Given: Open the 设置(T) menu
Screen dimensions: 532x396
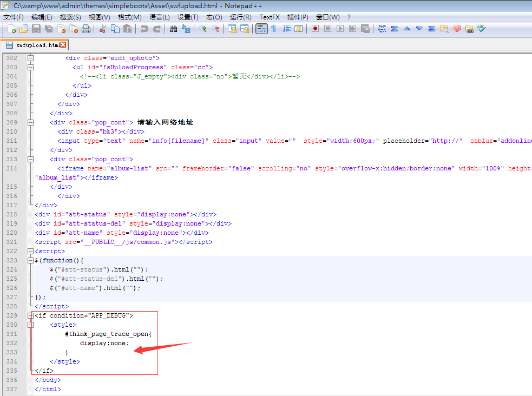Looking at the screenshot, I should point(188,17).
